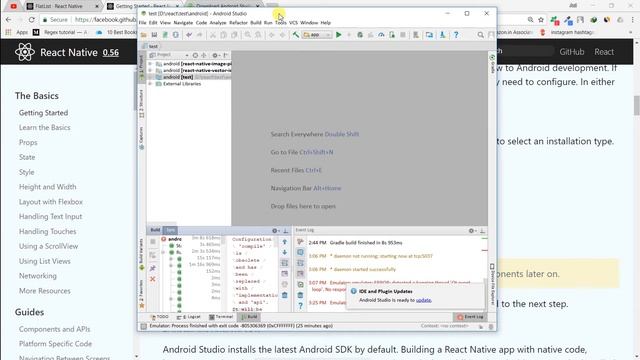Open the Logcat tool window tab
Screen dimensions: 640x360
coord(189,317)
